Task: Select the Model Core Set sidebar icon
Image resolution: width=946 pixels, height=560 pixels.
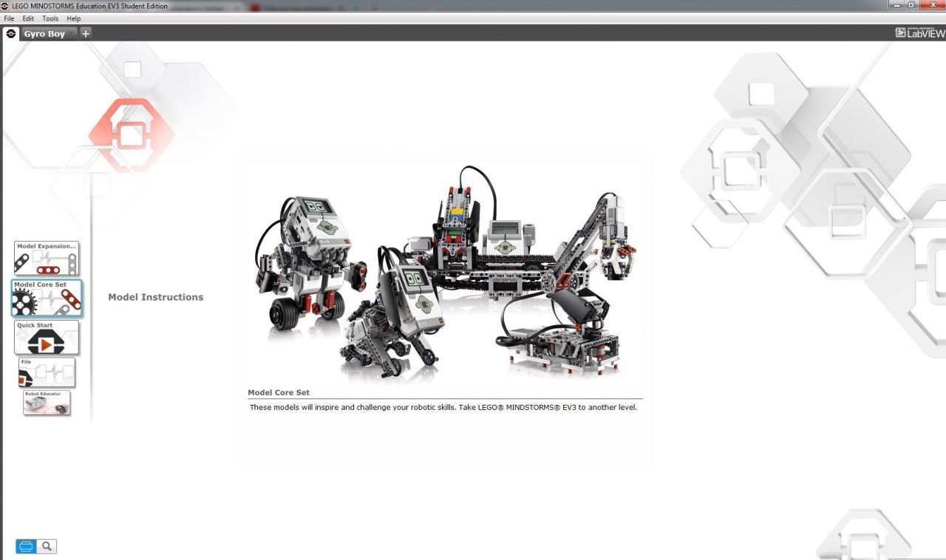Action: coord(47,298)
